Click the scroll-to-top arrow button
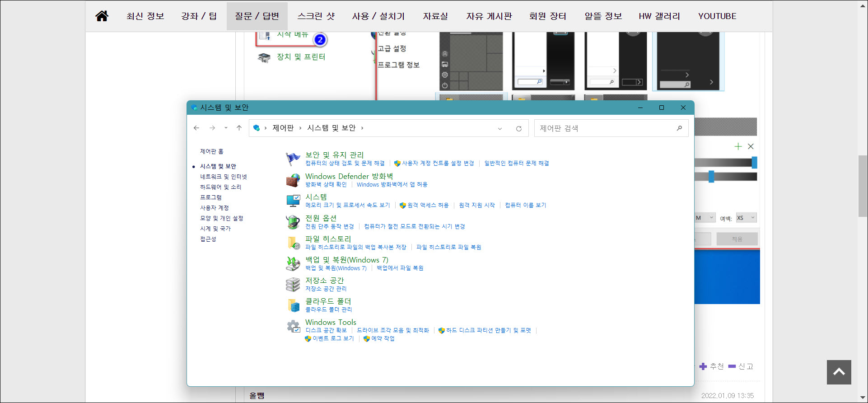This screenshot has width=868, height=403. [839, 372]
